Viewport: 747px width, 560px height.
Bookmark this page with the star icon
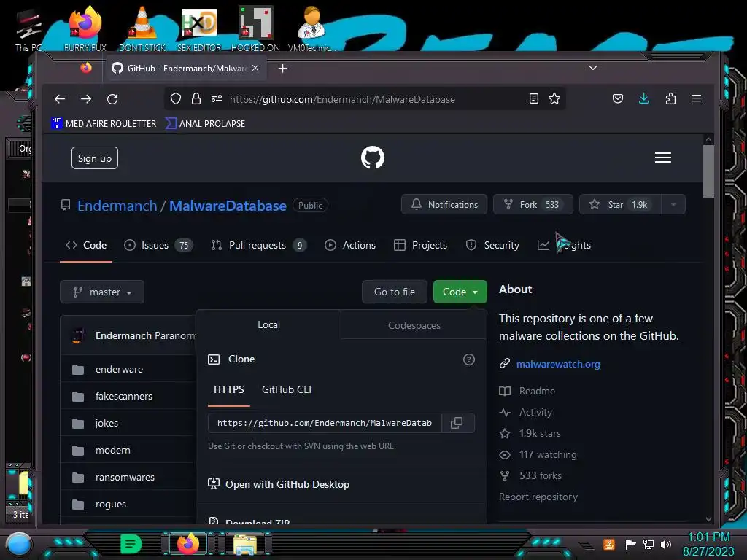[554, 98]
